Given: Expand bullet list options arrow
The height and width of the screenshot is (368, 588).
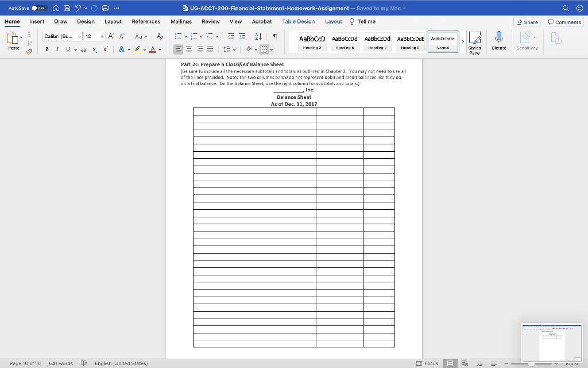Looking at the screenshot, I should [x=185, y=36].
